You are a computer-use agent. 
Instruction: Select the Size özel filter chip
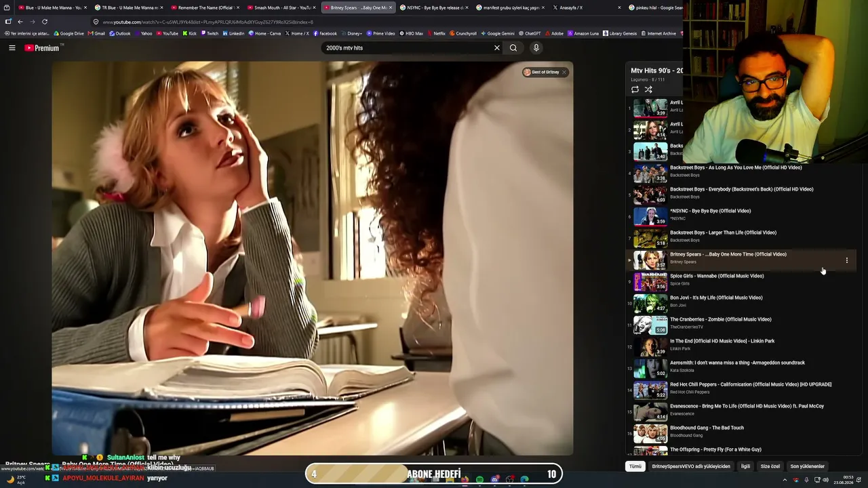(x=770, y=466)
